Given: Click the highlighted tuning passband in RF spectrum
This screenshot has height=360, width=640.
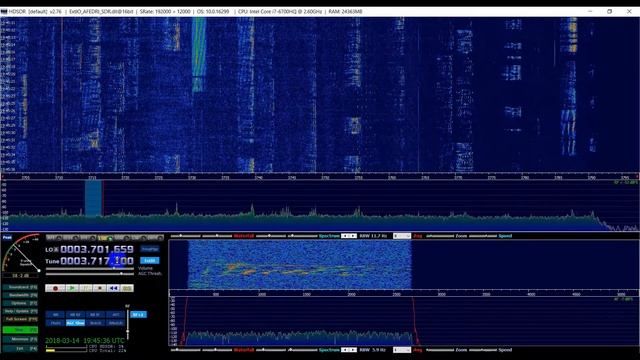Looking at the screenshot, I should click(x=93, y=198).
